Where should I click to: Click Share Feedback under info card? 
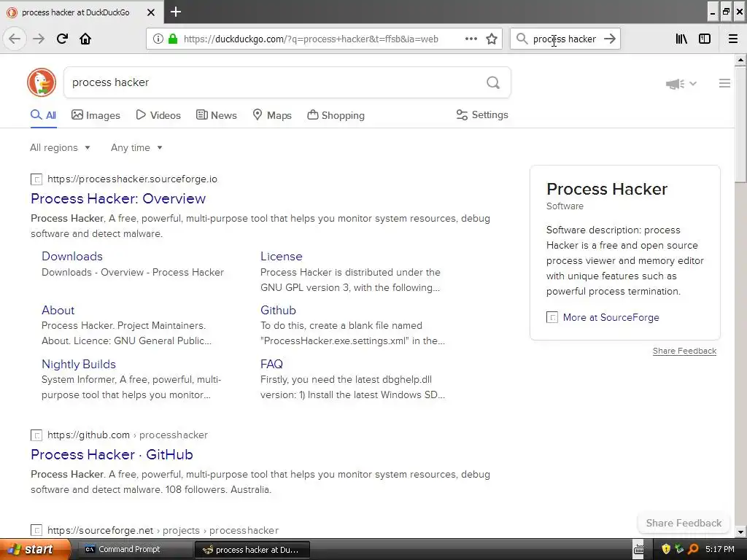point(684,351)
